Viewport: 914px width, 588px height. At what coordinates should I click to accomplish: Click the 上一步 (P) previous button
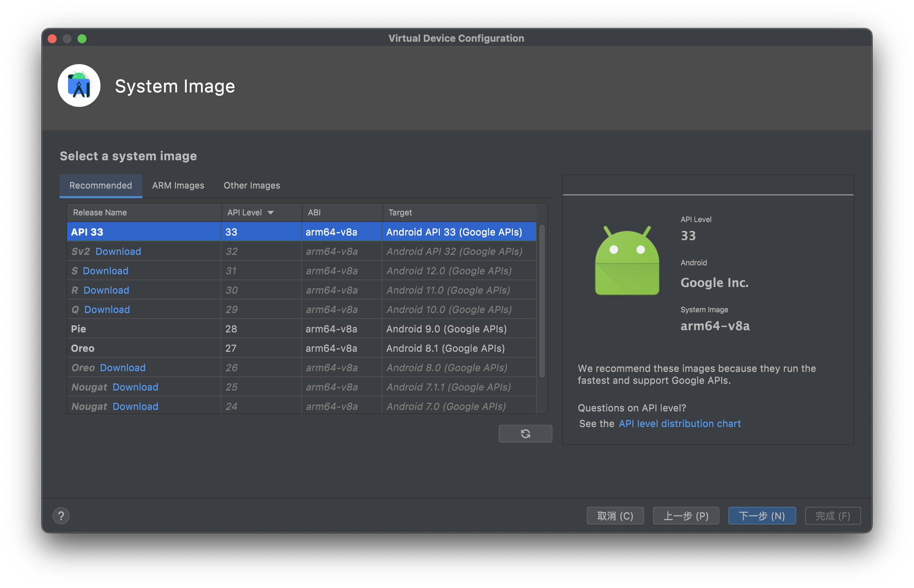(x=685, y=516)
